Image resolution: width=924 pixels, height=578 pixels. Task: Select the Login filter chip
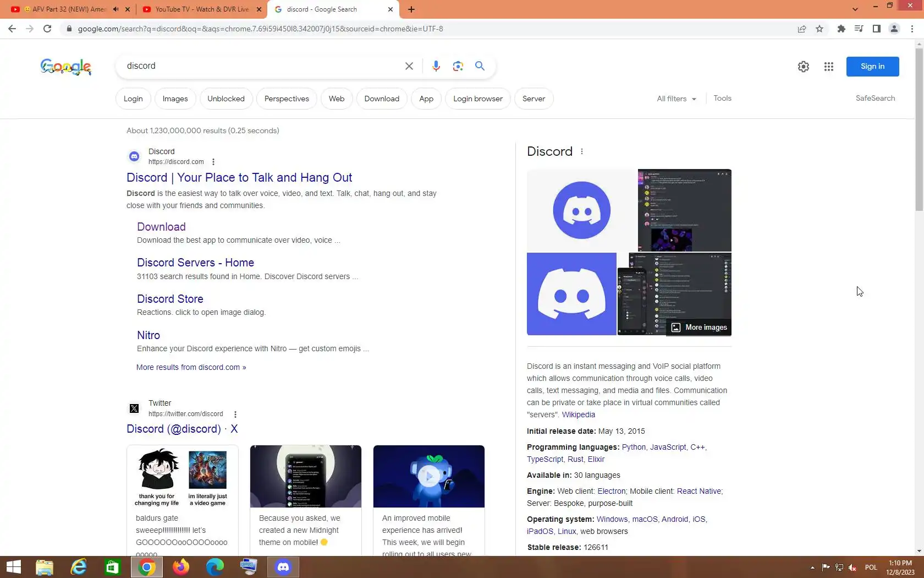(133, 99)
